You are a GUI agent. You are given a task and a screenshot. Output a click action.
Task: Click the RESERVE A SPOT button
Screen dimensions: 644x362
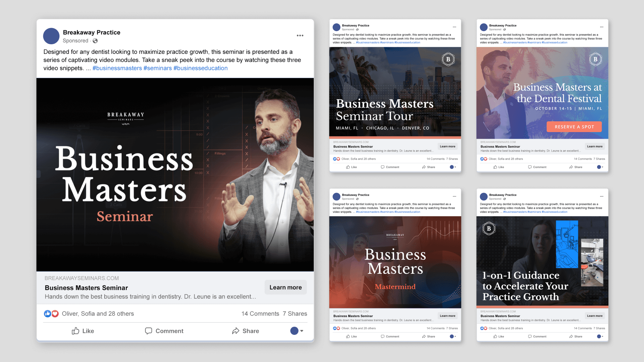point(574,127)
